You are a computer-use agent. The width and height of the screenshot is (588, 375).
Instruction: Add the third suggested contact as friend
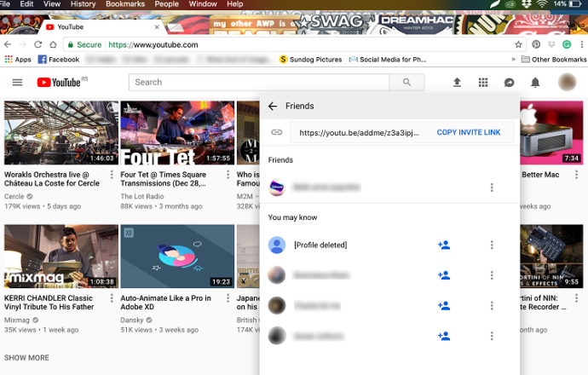[x=444, y=306]
